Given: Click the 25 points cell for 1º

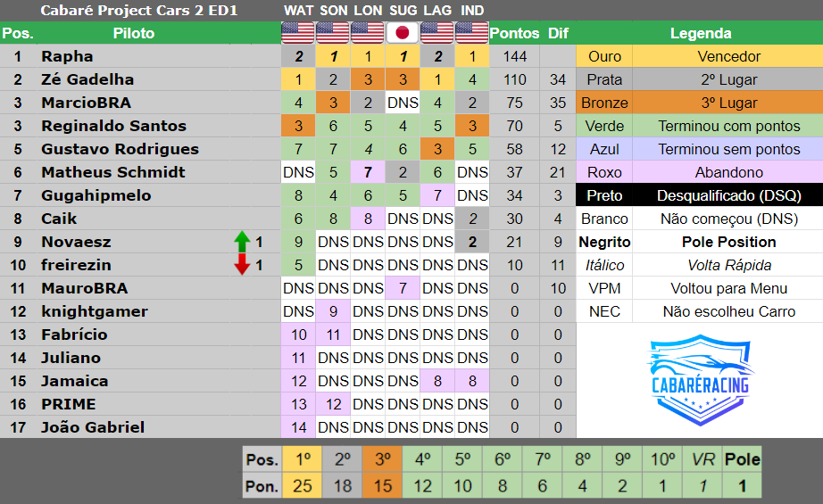Looking at the screenshot, I should pos(303,485).
